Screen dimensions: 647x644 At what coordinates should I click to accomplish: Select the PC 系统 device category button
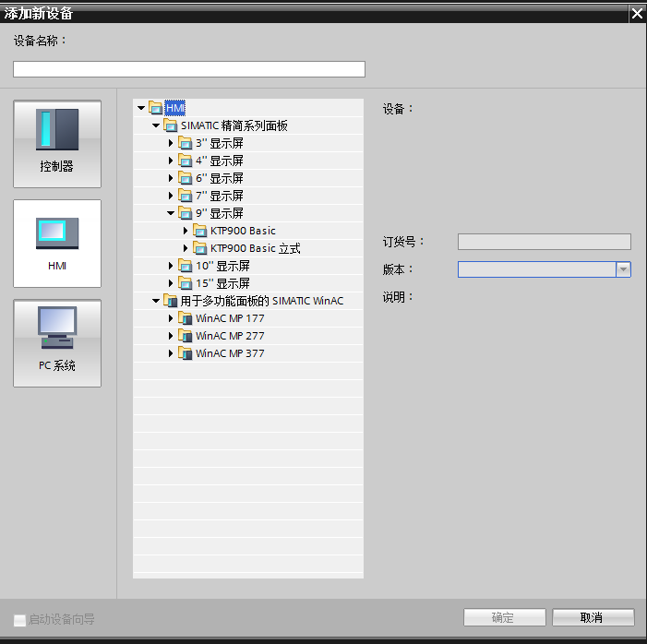[x=57, y=343]
